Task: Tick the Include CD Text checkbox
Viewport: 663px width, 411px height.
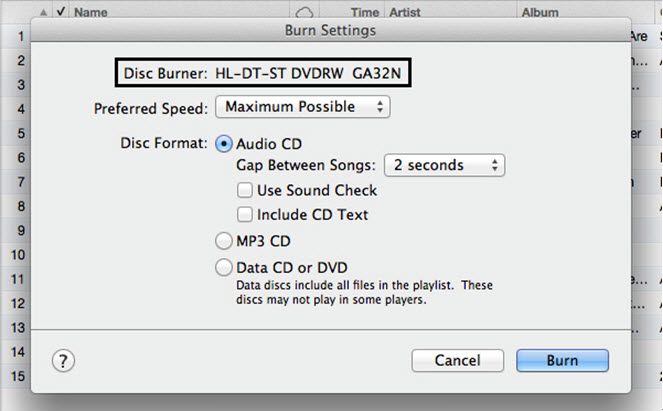Action: (x=245, y=215)
